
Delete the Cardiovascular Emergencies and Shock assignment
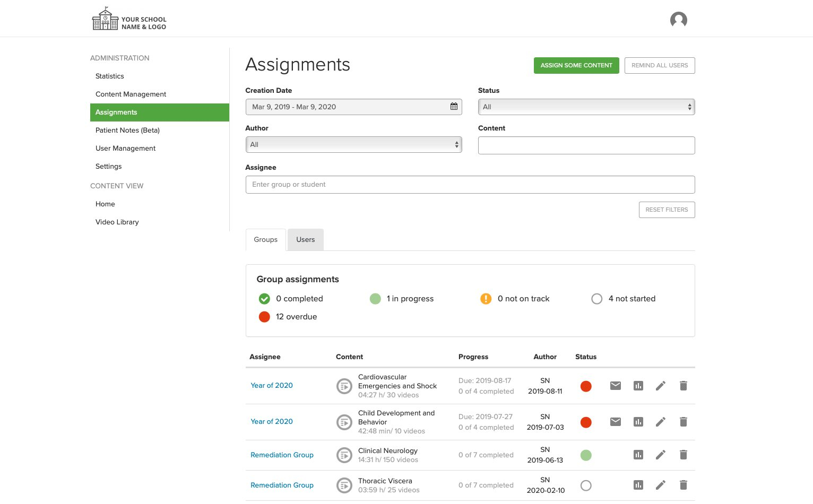(684, 386)
